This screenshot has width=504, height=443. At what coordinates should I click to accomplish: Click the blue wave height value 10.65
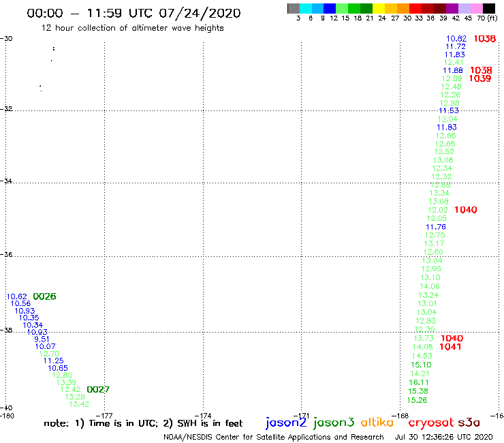(58, 368)
